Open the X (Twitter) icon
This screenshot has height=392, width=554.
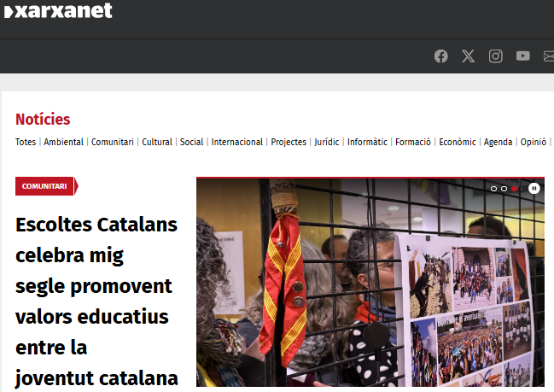click(x=468, y=56)
